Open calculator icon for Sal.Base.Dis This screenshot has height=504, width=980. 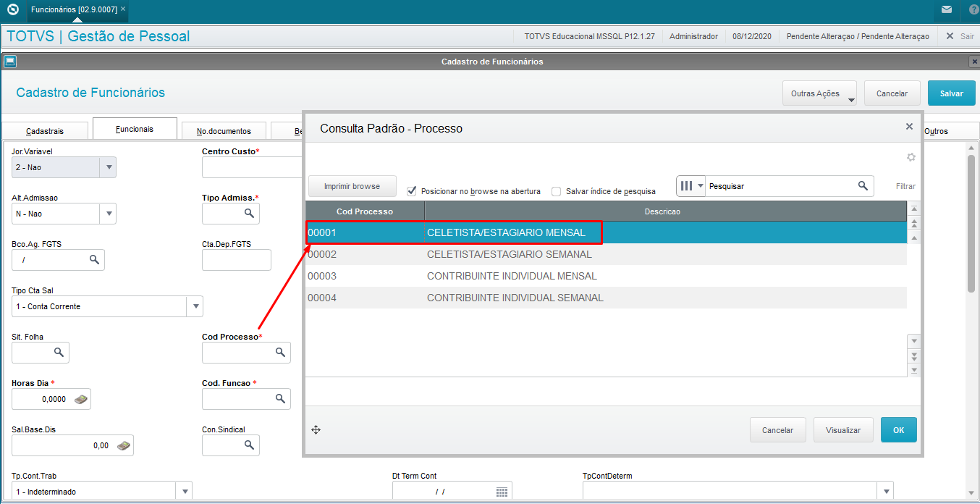click(124, 445)
